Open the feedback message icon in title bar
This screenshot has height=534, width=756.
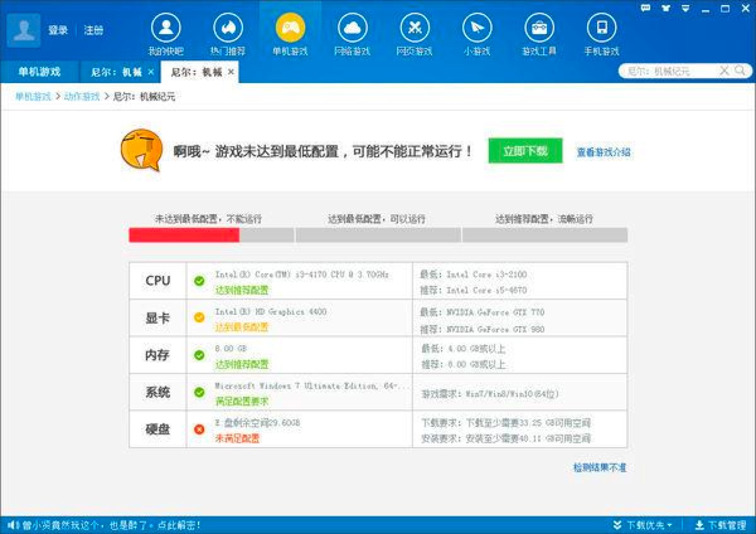click(645, 8)
